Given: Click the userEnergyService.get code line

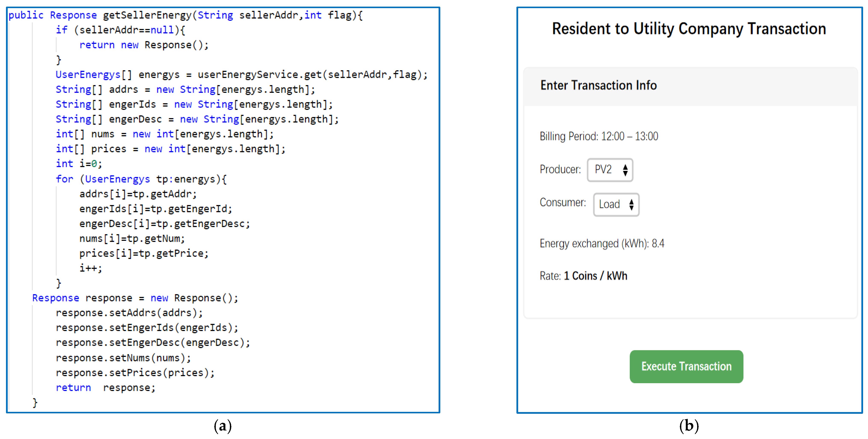Looking at the screenshot, I should click(241, 74).
